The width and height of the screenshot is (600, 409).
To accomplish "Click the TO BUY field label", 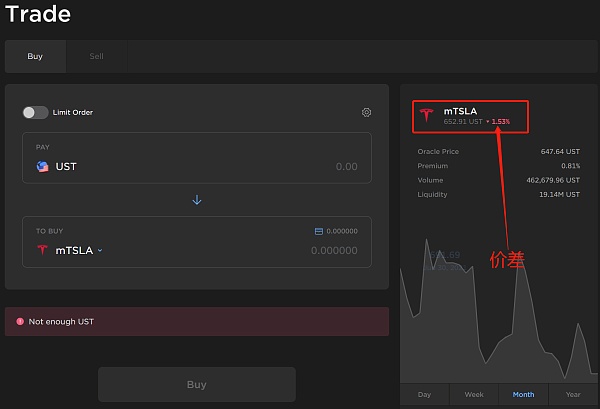I will (50, 231).
